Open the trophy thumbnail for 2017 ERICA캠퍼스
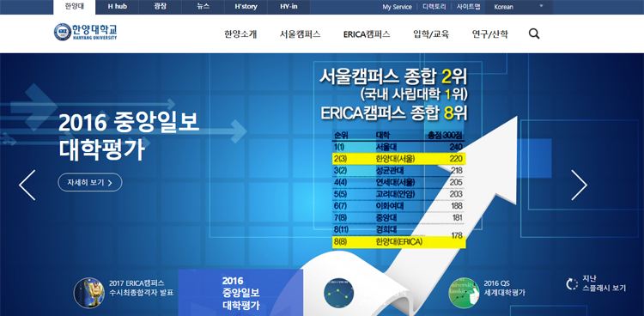 [88, 293]
